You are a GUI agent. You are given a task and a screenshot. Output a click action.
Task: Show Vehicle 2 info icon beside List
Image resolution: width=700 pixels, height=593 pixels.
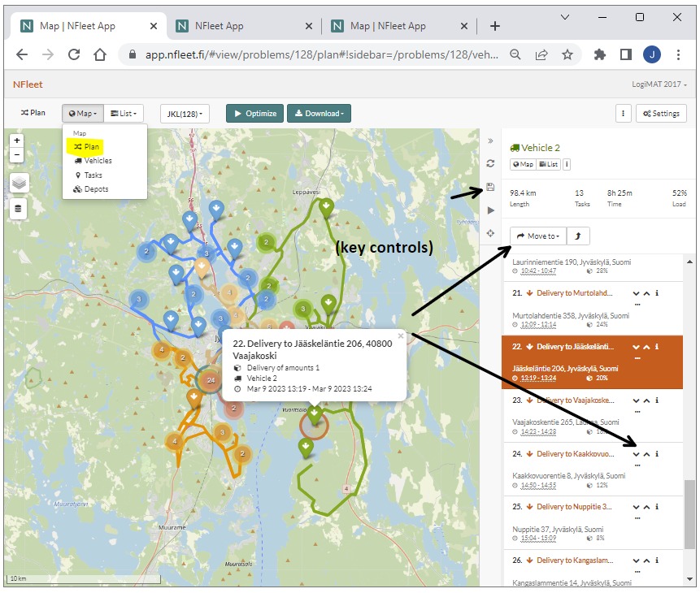567,164
